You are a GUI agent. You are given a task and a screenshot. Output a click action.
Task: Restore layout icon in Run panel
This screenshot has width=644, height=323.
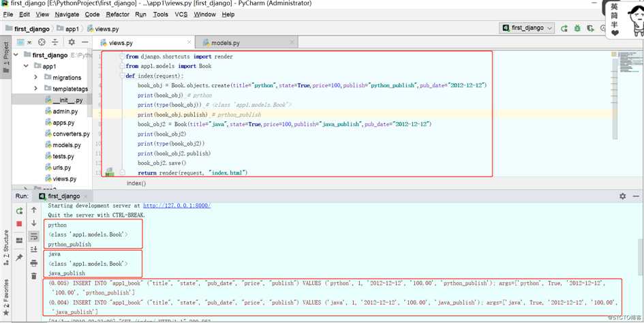[19, 241]
